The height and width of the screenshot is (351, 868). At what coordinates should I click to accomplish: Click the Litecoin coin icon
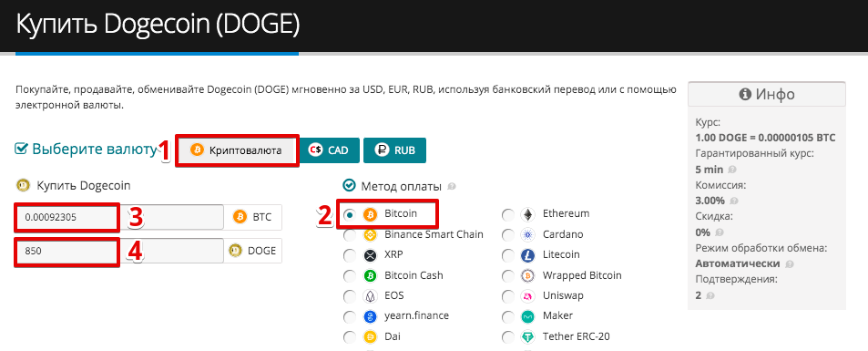[x=527, y=255]
